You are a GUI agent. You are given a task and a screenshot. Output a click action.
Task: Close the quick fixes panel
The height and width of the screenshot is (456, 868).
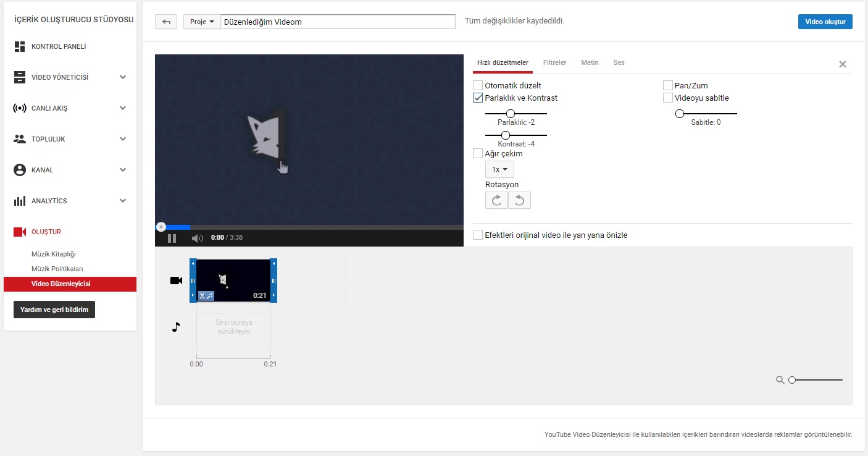843,64
